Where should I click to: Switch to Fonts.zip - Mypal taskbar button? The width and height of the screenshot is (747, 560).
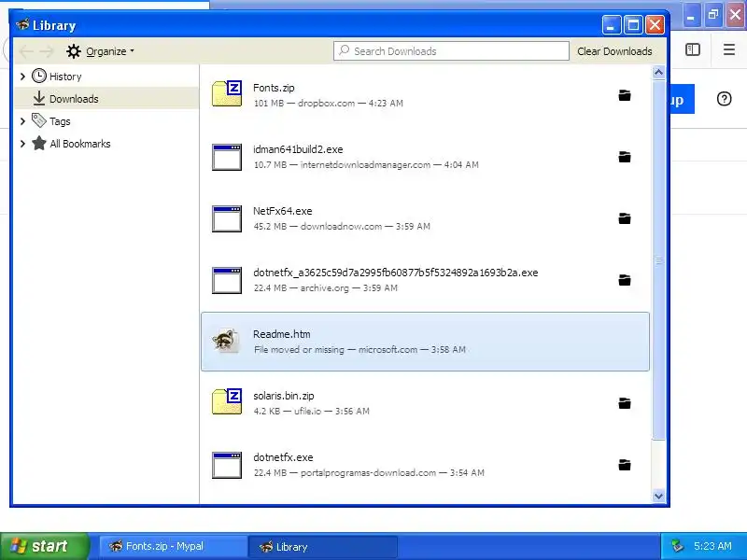tap(173, 546)
